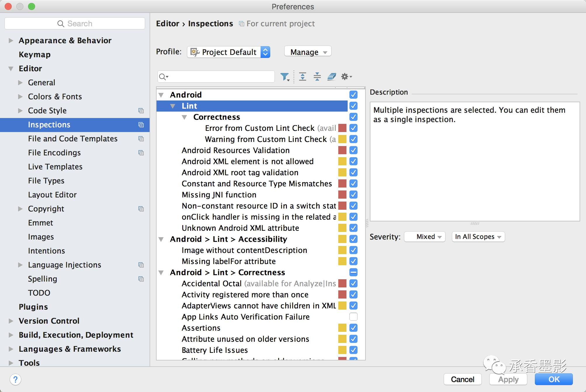This screenshot has height=392, width=586.
Task: Click red severity swatch for Android Resources Validation
Action: tap(342, 150)
